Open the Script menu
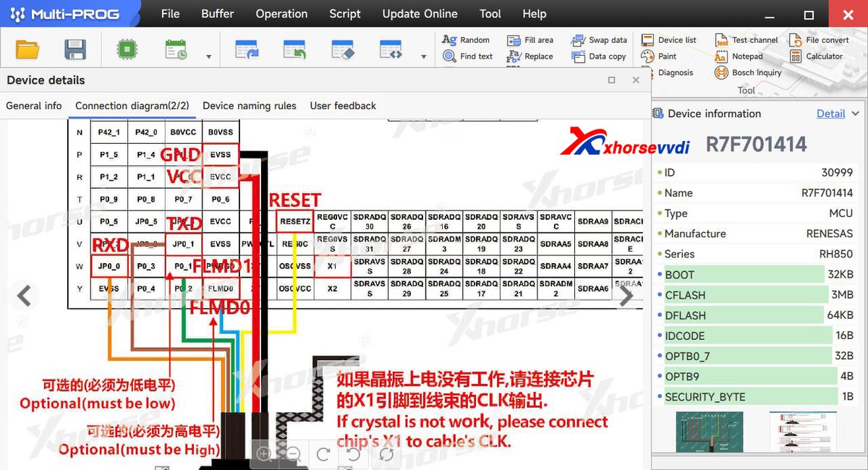This screenshot has height=470, width=868. 345,14
